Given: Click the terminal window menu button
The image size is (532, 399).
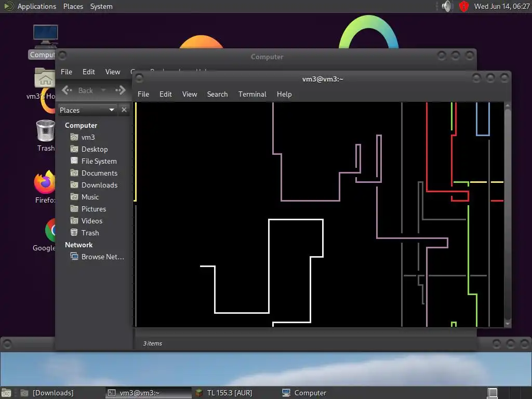Looking at the screenshot, I should [139, 78].
